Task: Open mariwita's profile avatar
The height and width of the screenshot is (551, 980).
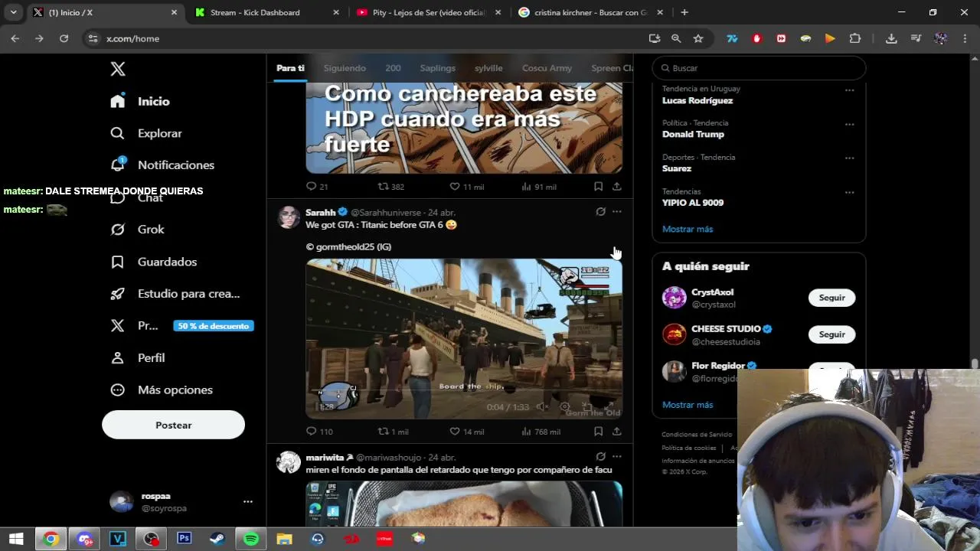Action: pyautogui.click(x=289, y=462)
